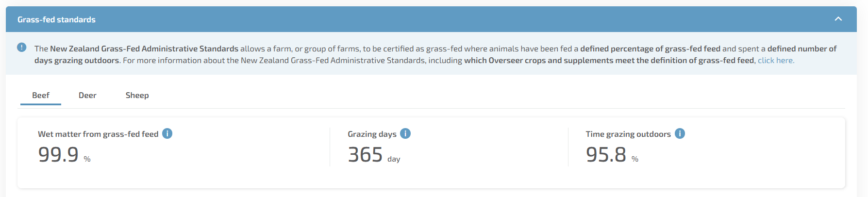
Task: Click the percent unit beside 95.8
Action: pyautogui.click(x=635, y=159)
